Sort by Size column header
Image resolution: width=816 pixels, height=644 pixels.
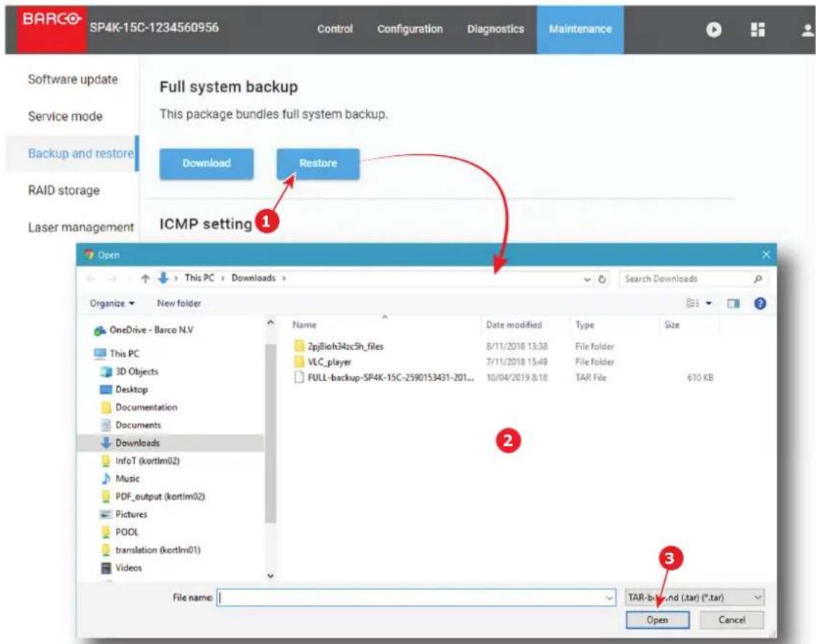coord(672,325)
